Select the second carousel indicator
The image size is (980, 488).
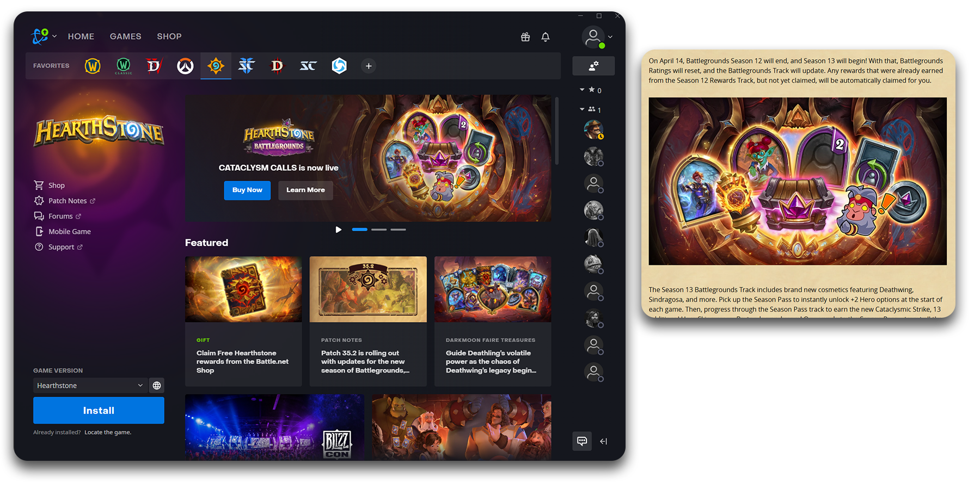pyautogui.click(x=379, y=230)
